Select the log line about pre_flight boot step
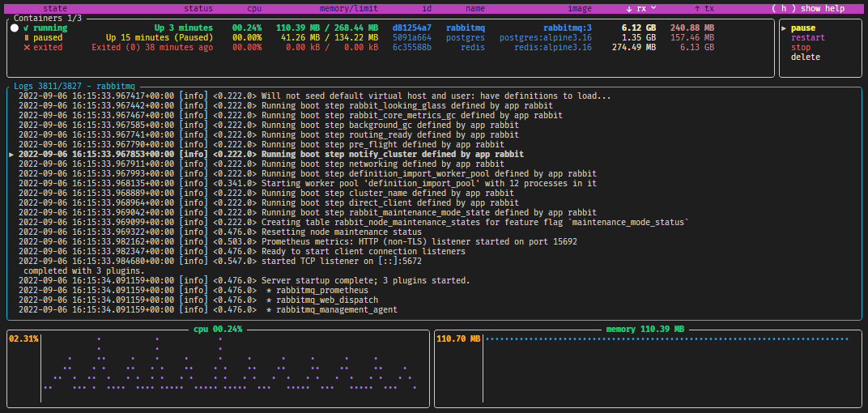Viewport: 868px width, 413px height. point(263,144)
